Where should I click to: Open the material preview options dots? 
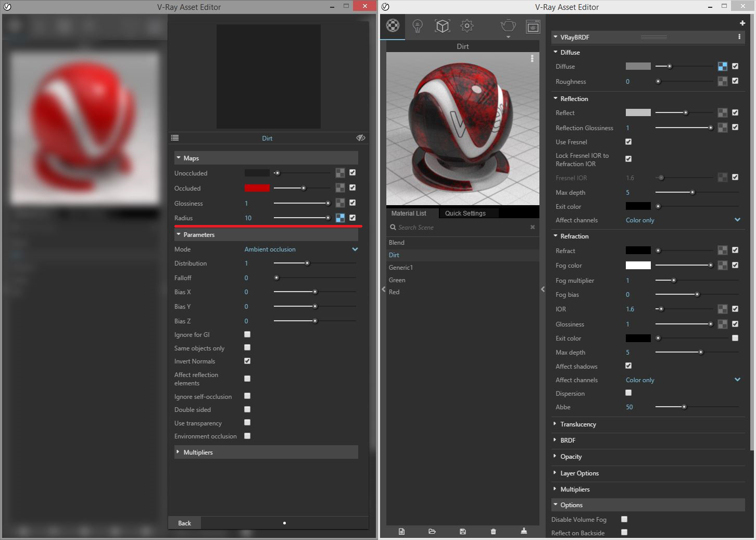pos(532,58)
